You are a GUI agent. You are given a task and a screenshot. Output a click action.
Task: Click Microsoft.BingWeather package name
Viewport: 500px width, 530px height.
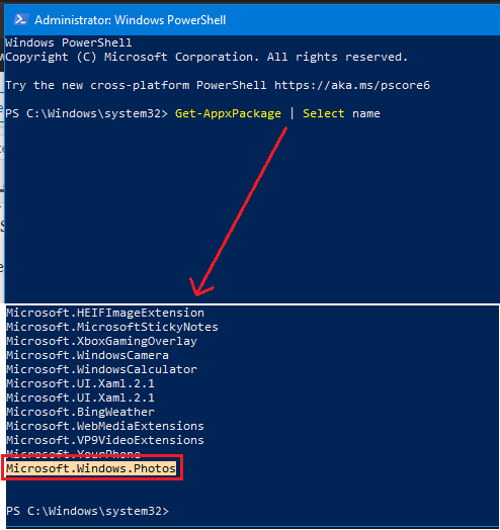pos(80,412)
